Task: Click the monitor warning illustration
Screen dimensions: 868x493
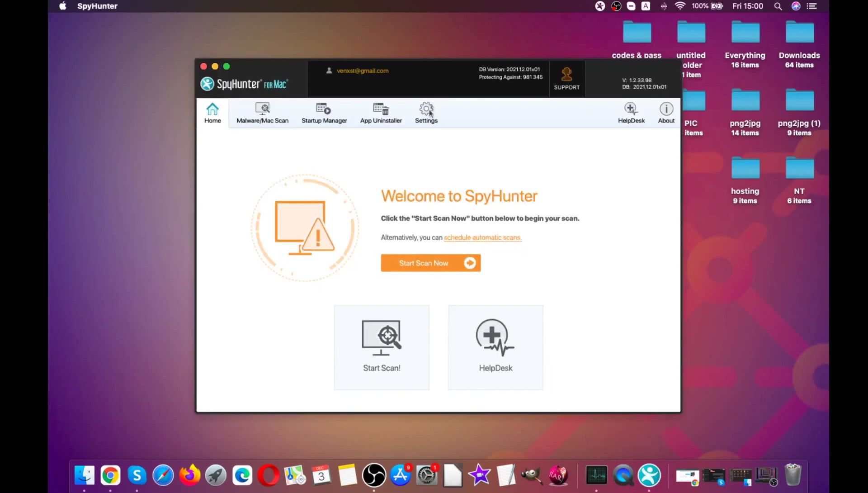Action: 305,228
